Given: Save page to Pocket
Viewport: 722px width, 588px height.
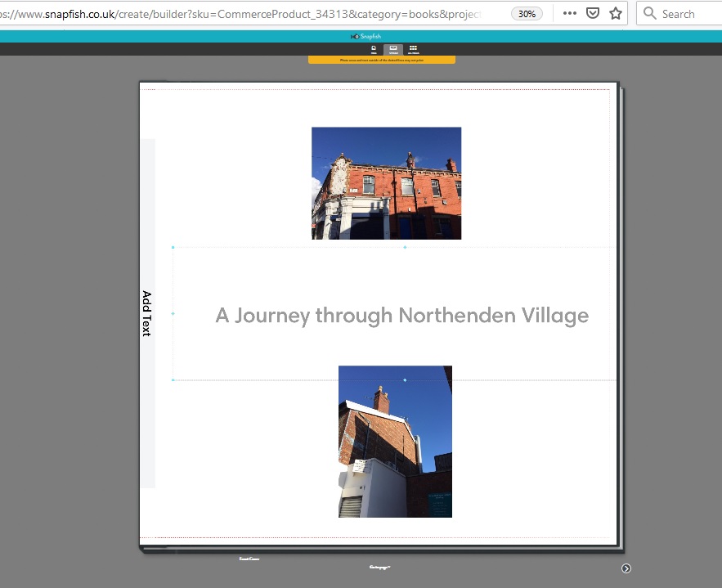Looking at the screenshot, I should point(593,14).
